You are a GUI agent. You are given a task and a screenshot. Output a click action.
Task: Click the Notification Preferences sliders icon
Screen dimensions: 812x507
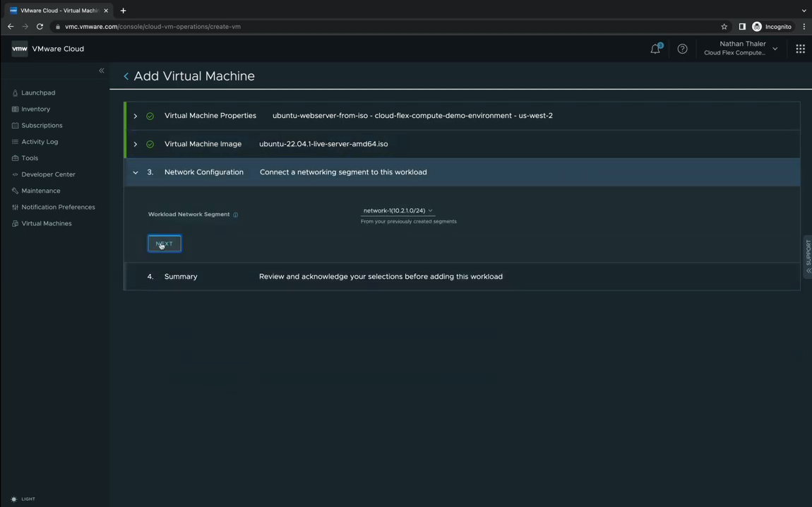[x=15, y=207]
